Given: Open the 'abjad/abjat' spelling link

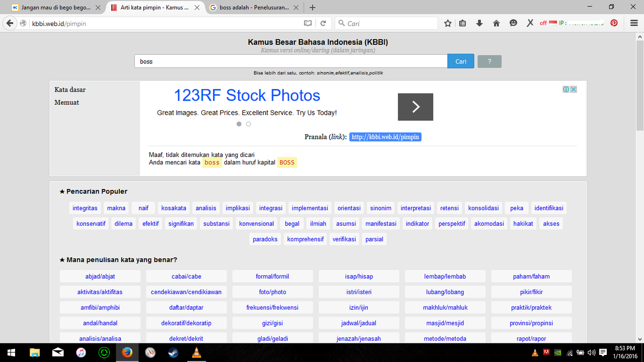Looking at the screenshot, I should pos(100,277).
